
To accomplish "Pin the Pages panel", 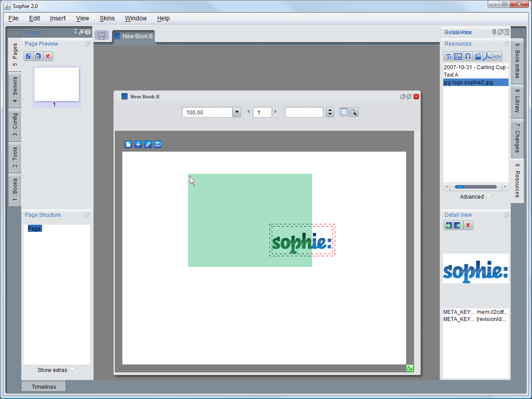I will (x=76, y=32).
